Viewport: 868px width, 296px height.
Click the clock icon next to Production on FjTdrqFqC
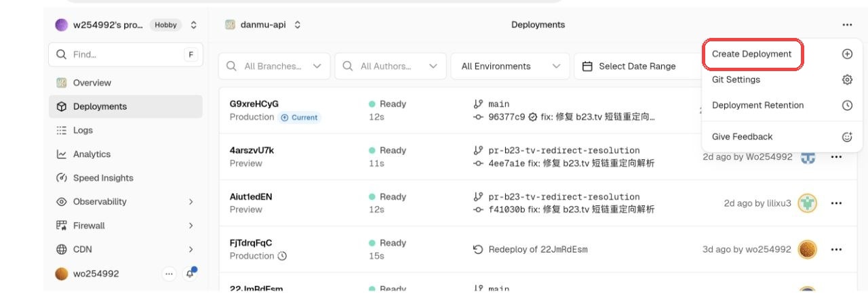(283, 256)
